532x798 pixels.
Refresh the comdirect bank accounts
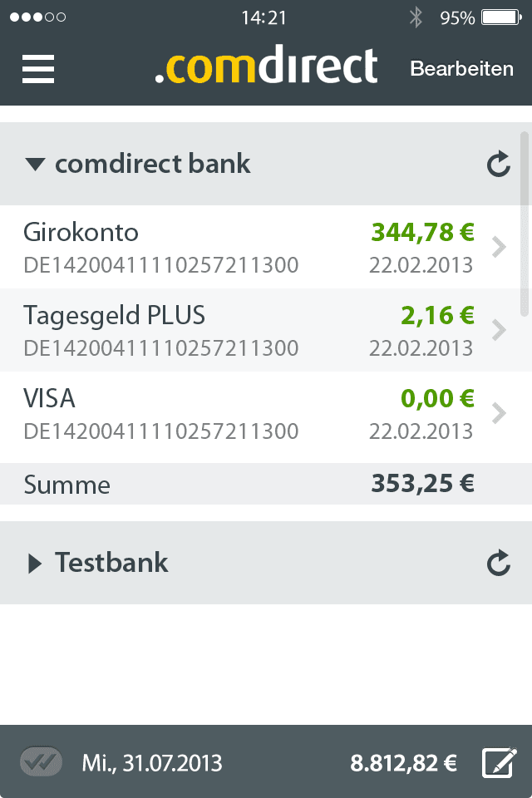coord(497,164)
